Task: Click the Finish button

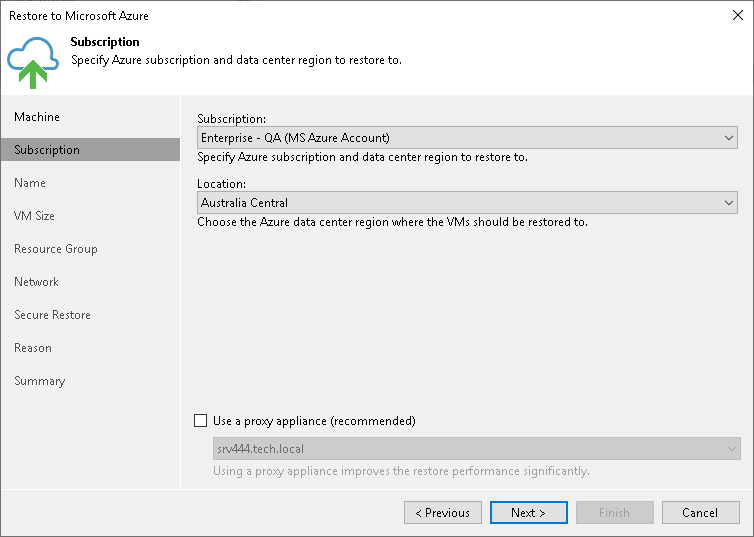Action: click(615, 512)
